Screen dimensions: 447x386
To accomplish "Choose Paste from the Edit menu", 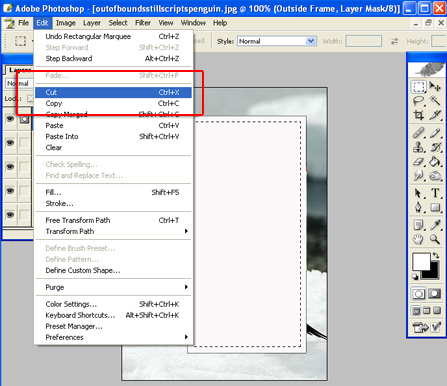I will point(113,125).
